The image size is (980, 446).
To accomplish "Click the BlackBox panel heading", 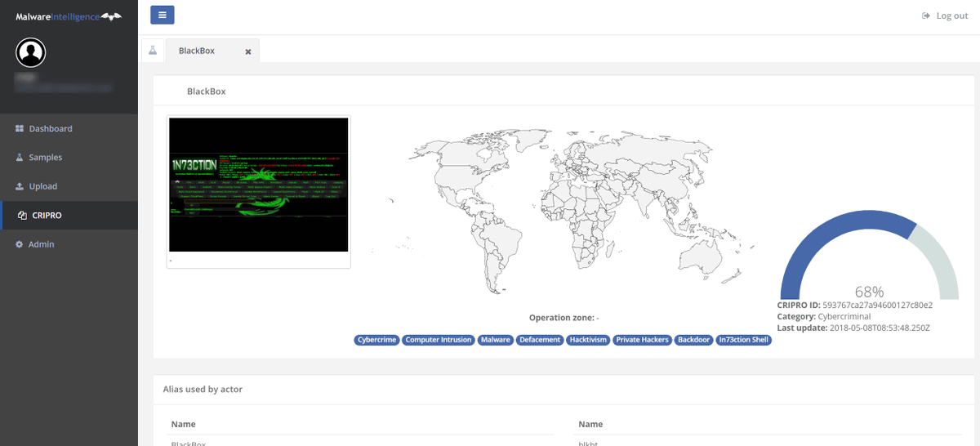I will [x=207, y=91].
